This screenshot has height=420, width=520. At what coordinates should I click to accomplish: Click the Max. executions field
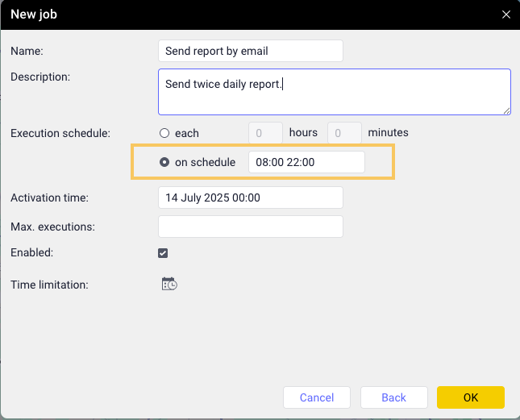(x=251, y=227)
